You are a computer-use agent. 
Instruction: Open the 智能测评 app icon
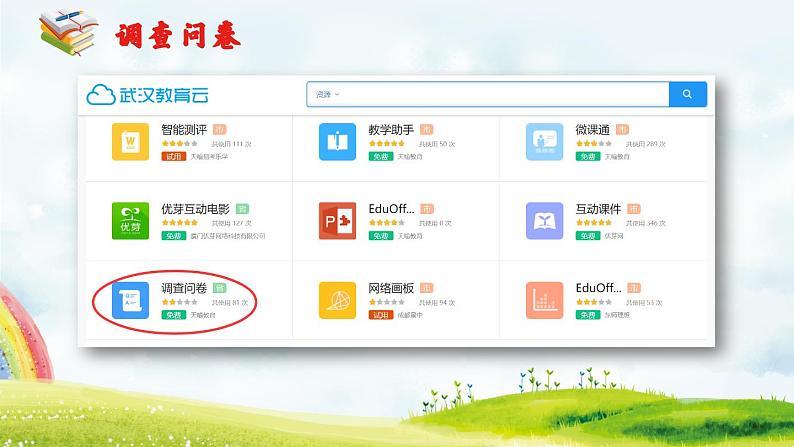(x=130, y=142)
